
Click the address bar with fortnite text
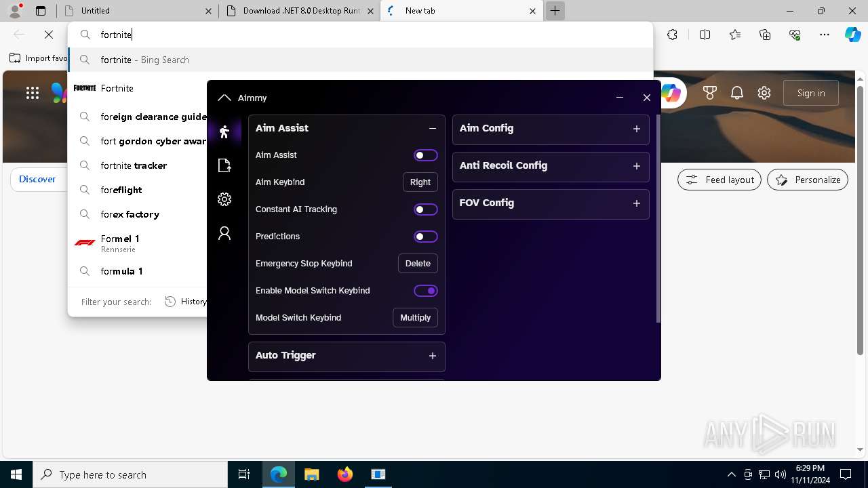360,35
